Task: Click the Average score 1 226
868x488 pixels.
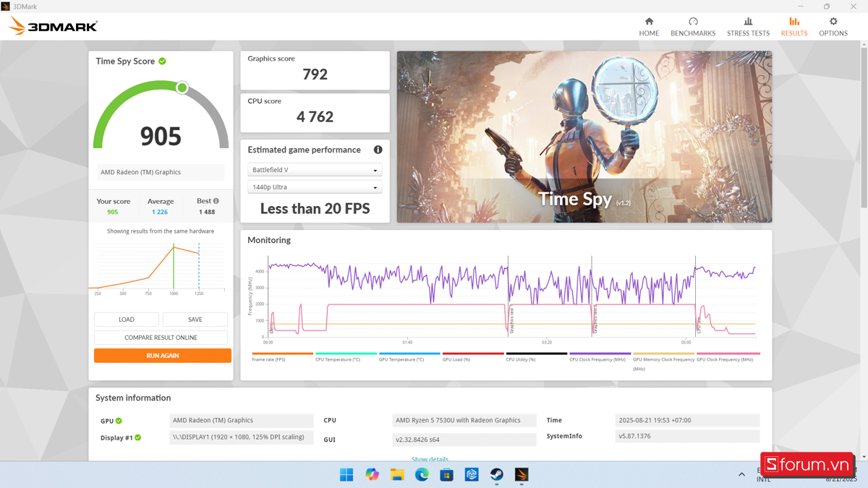Action: tap(160, 212)
